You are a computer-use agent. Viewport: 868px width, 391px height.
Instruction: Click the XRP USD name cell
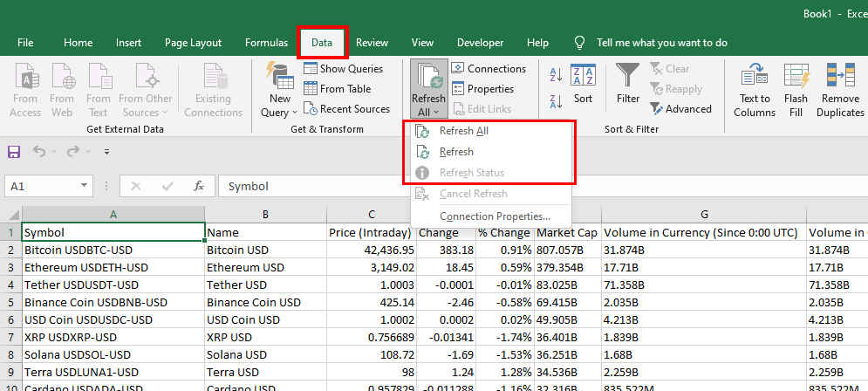point(266,337)
